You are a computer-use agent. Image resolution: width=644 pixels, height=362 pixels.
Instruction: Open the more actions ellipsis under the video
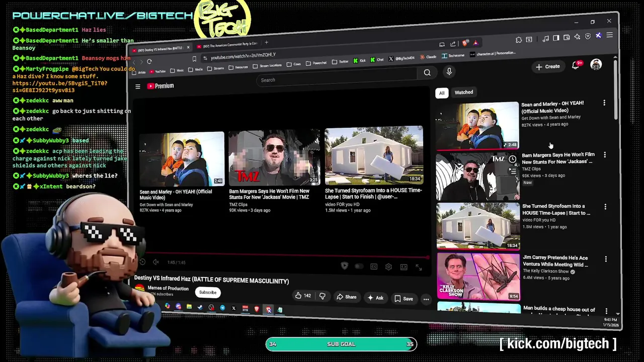[426, 299]
